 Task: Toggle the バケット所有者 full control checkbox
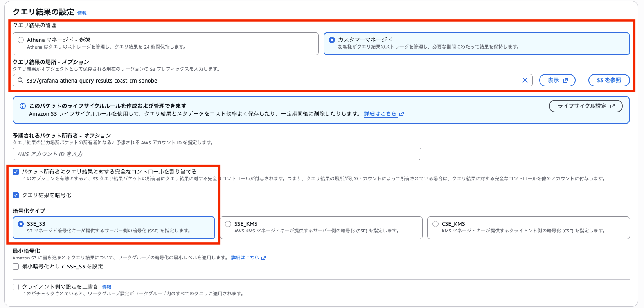point(16,172)
